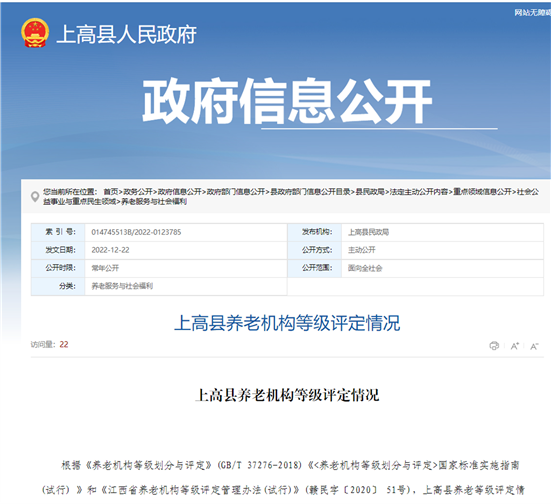Open 政府部门信息公开 breadcrumb link
The width and height of the screenshot is (551, 504).
point(235,192)
